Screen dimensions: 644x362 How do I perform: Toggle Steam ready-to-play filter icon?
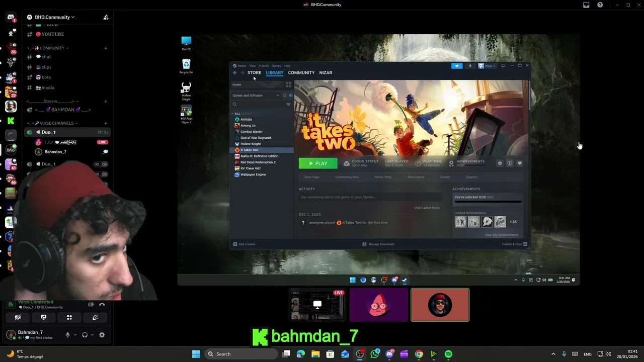click(x=291, y=96)
